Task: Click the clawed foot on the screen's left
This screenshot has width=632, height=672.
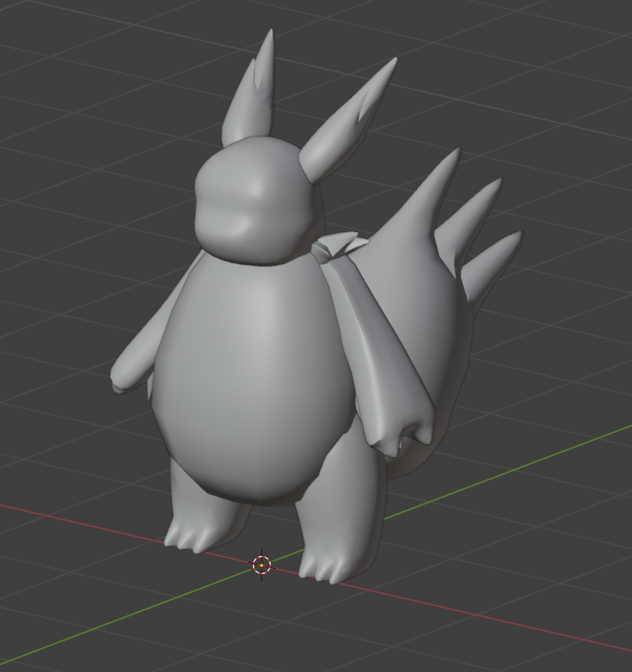Action: (x=193, y=533)
